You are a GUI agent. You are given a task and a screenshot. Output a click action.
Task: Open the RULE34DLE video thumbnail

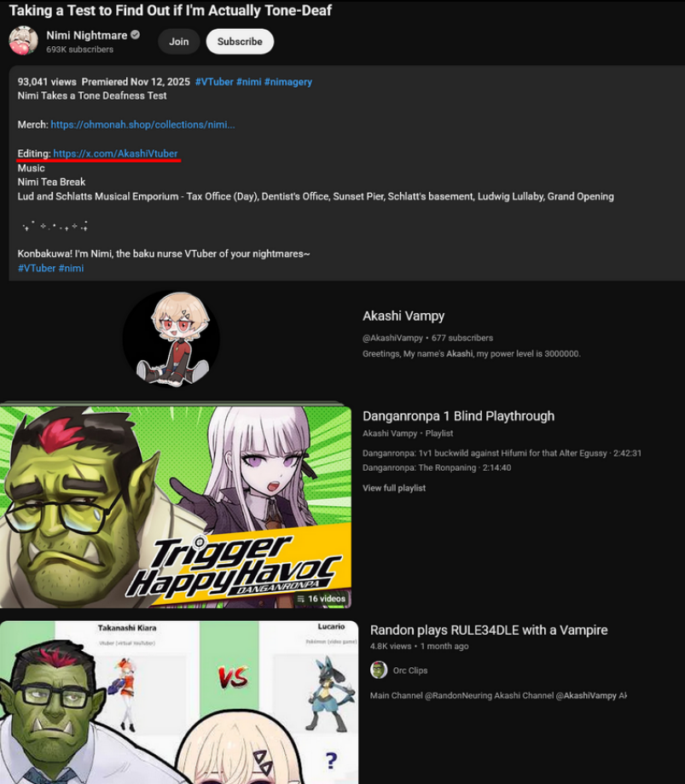179,702
